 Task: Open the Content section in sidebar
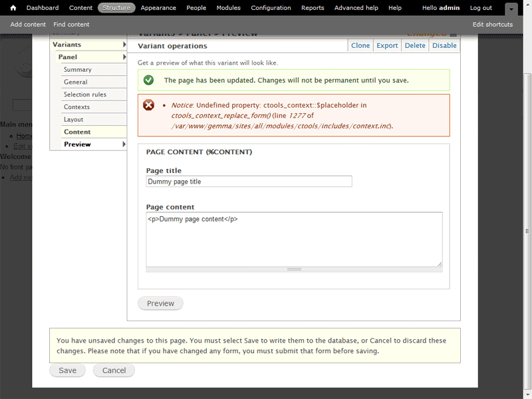pos(77,132)
